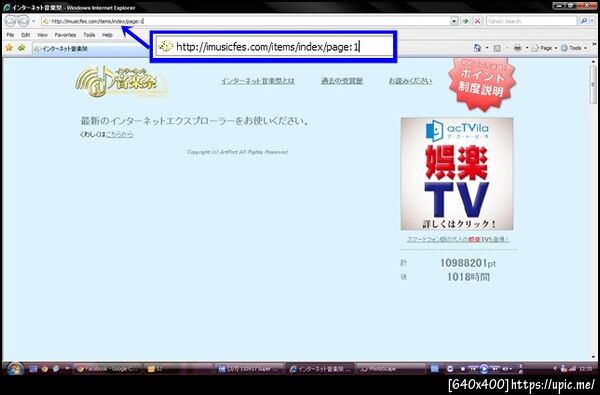This screenshot has height=395, width=600.
Task: Open the File menu
Action: pyautogui.click(x=10, y=35)
